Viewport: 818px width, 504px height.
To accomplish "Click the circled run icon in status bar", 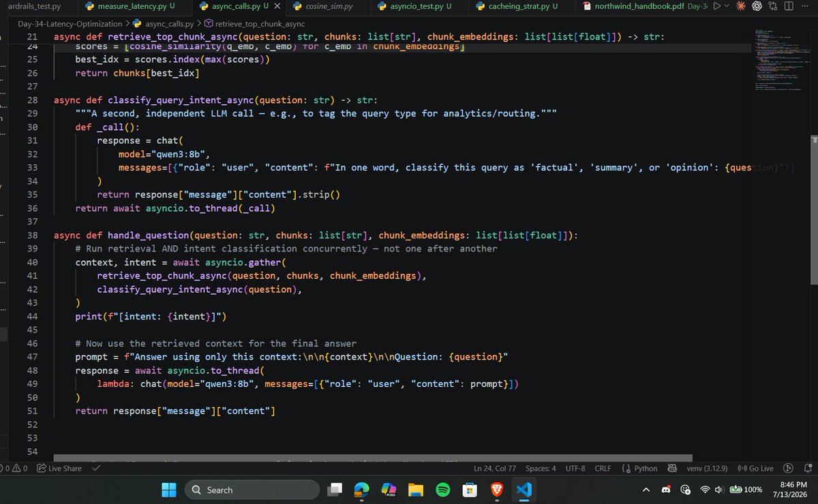I will (x=788, y=469).
